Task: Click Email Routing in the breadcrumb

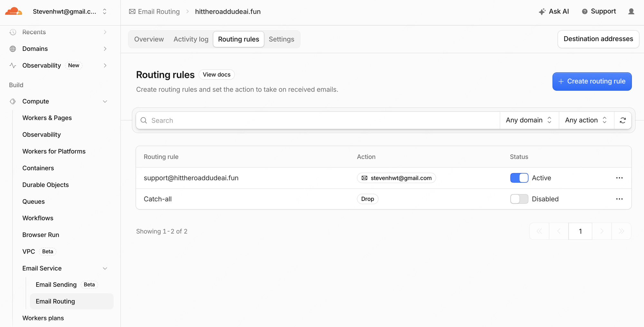Action: 159,12
